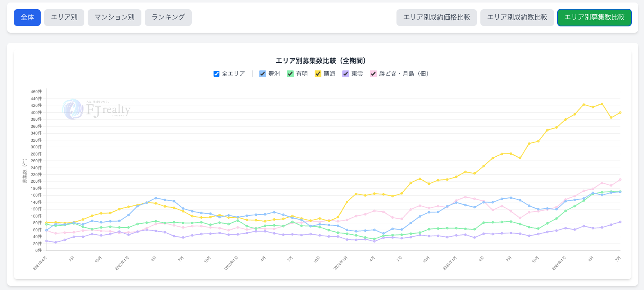644x290 pixels.
Task: Toggle the 東雲 purple series checkbox
Action: point(346,74)
